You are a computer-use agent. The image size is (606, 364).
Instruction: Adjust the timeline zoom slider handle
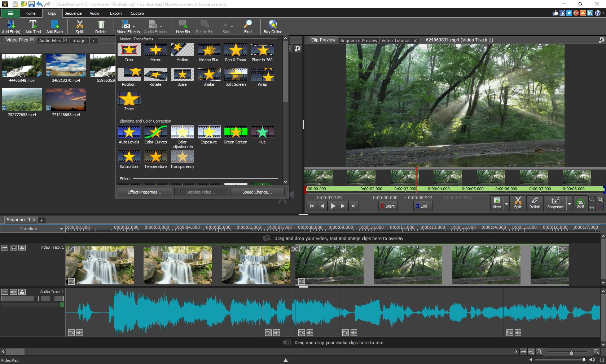(x=571, y=353)
